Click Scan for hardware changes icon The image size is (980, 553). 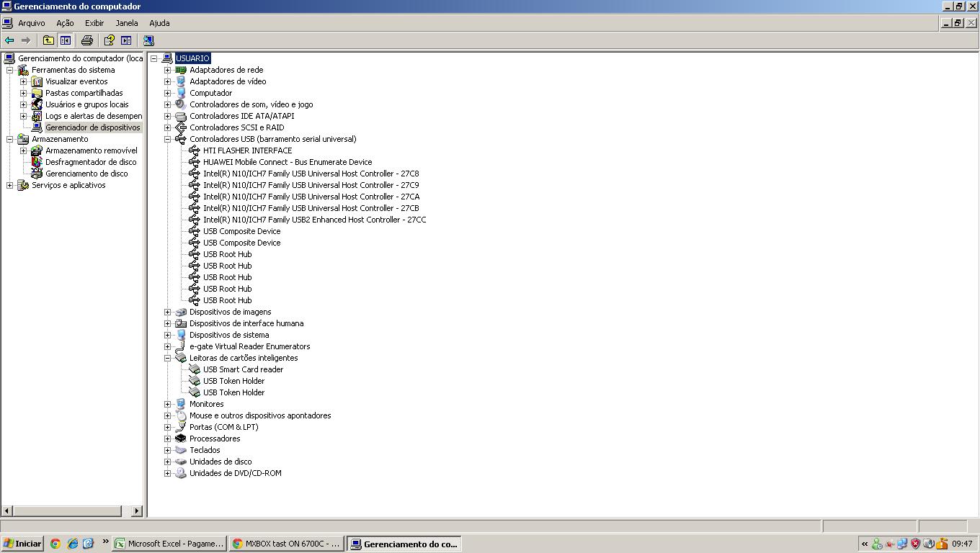[148, 40]
